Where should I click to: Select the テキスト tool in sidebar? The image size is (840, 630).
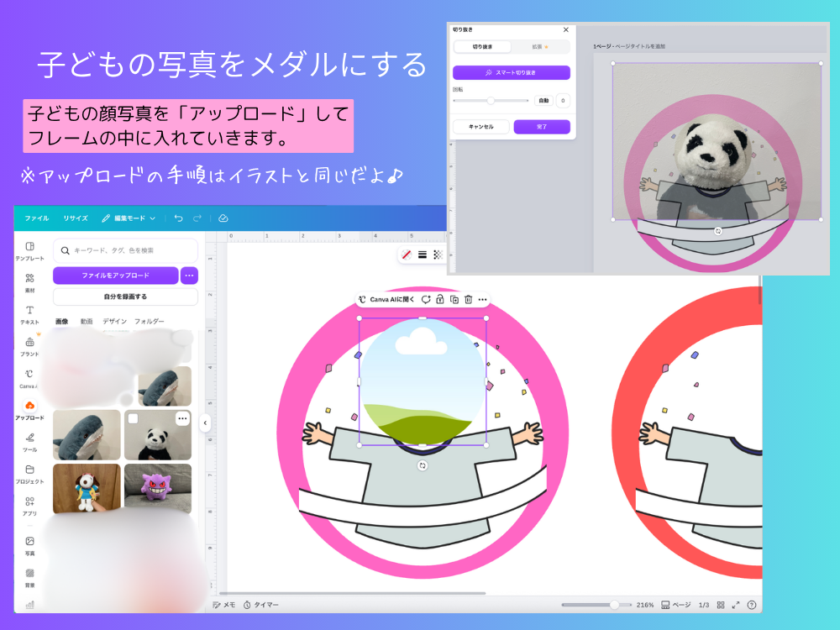(x=29, y=314)
